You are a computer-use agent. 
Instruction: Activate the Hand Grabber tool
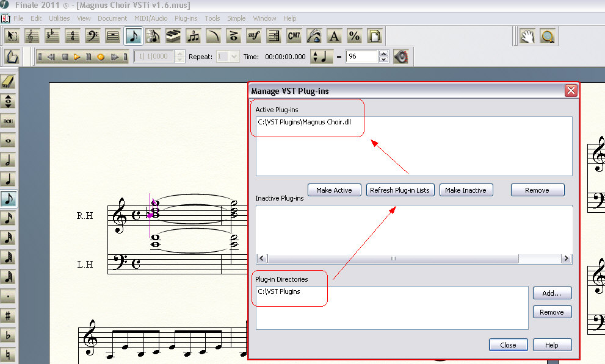pyautogui.click(x=527, y=36)
